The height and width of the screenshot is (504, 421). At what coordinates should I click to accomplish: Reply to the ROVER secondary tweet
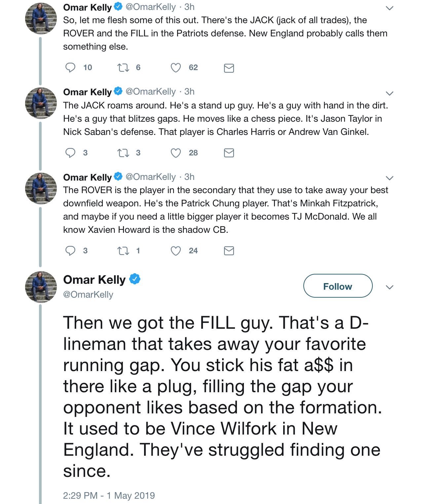tap(70, 251)
